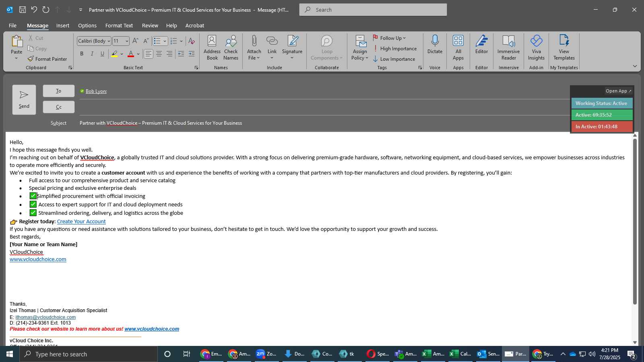
Task: Launch the Editor checker
Action: 481,44
